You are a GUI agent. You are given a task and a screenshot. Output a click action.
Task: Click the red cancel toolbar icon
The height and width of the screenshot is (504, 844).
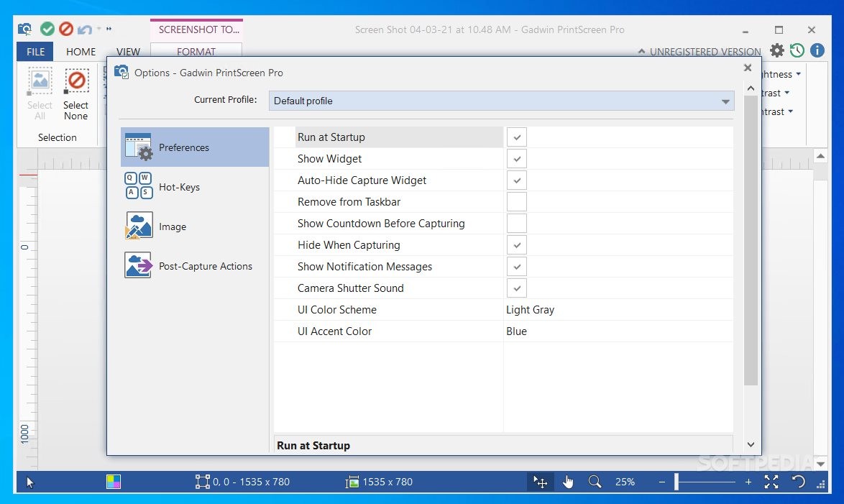66,29
